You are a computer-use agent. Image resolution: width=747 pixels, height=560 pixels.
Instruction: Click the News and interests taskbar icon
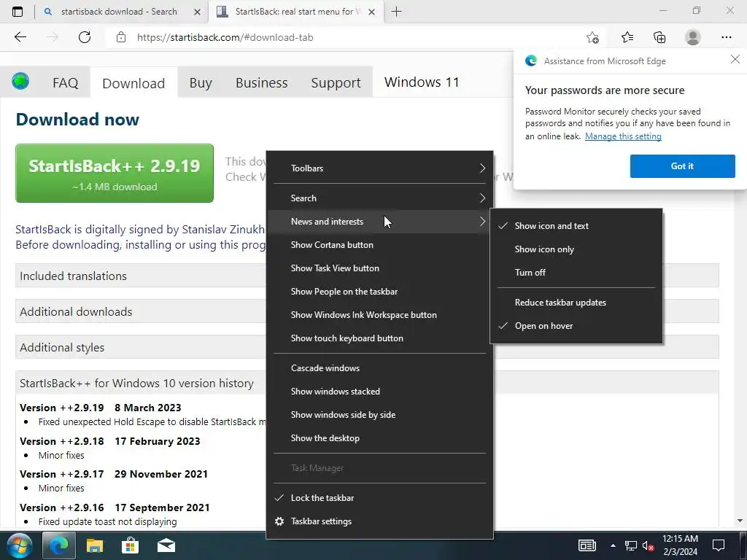click(x=587, y=545)
